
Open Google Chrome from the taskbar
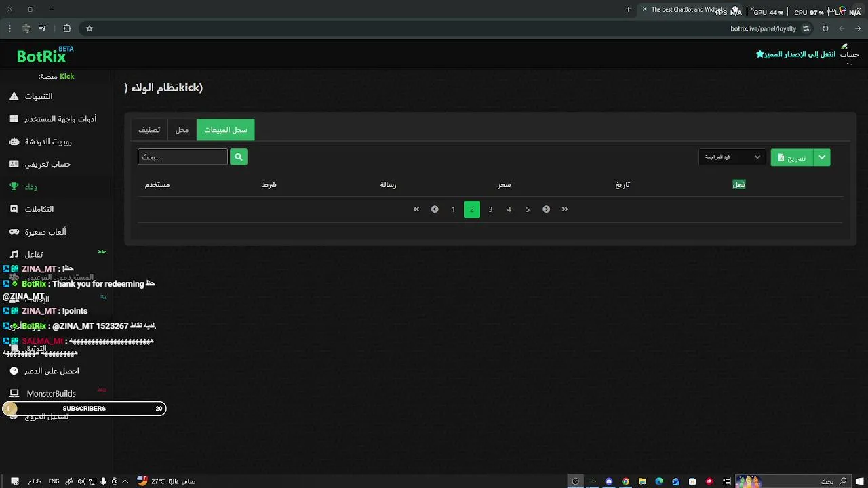[625, 481]
